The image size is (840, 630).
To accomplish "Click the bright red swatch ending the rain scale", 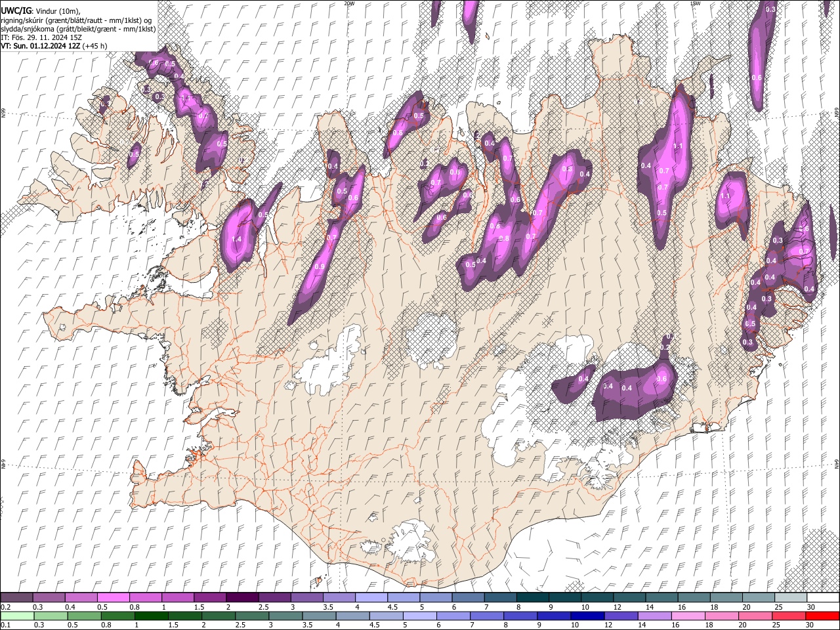I will (822, 616).
